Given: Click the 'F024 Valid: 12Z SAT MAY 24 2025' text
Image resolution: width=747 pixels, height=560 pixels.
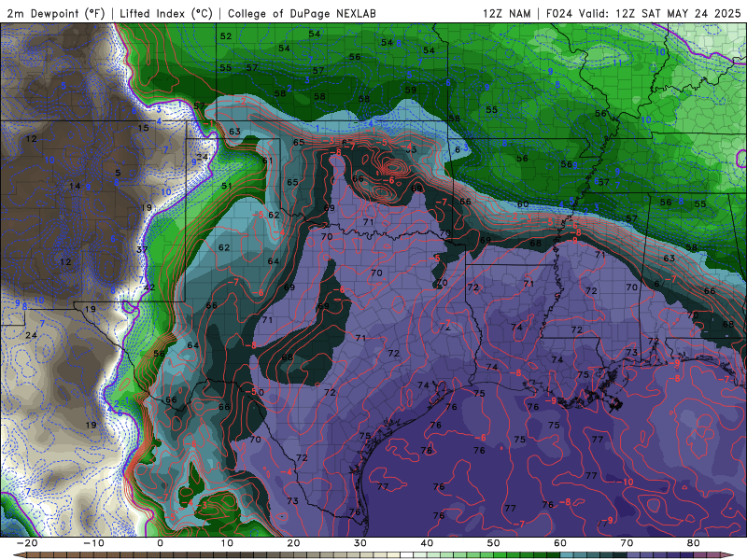Looking at the screenshot, I should click(643, 13).
